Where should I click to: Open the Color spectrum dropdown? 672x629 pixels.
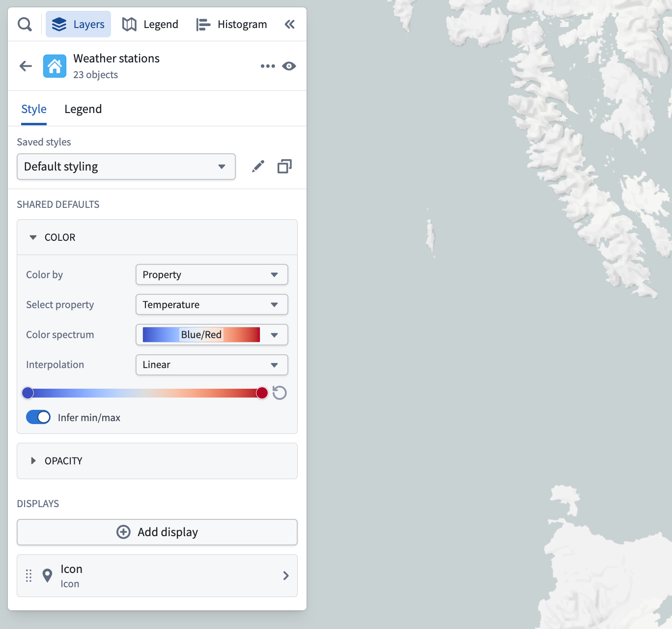(212, 335)
